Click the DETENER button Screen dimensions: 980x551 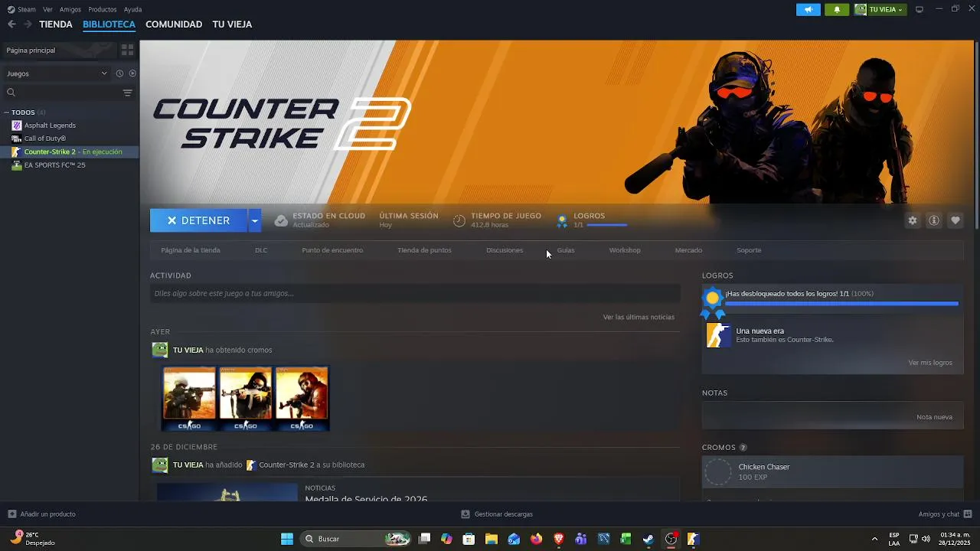pos(198,220)
